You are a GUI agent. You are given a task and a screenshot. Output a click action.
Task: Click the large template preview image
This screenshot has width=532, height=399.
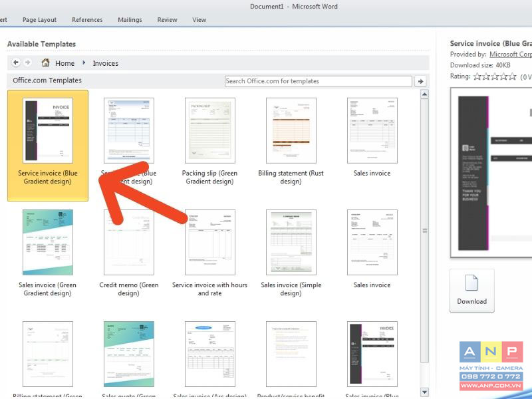(x=491, y=173)
